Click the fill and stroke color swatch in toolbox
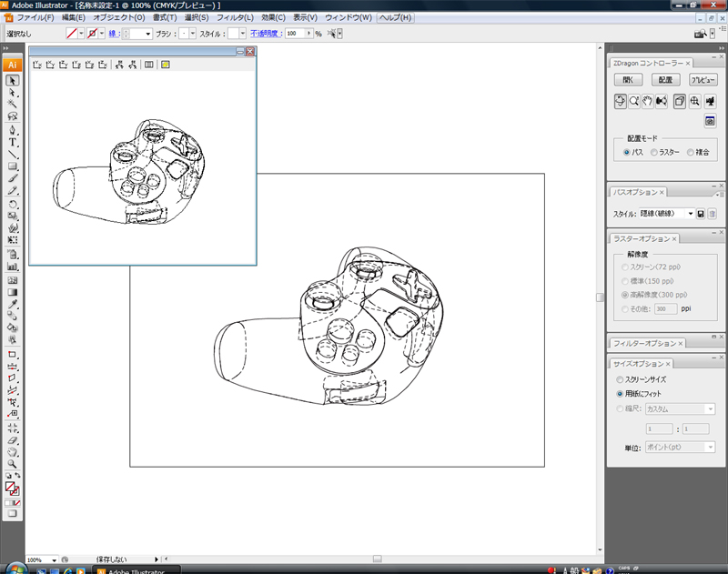728x574 pixels. 13,488
